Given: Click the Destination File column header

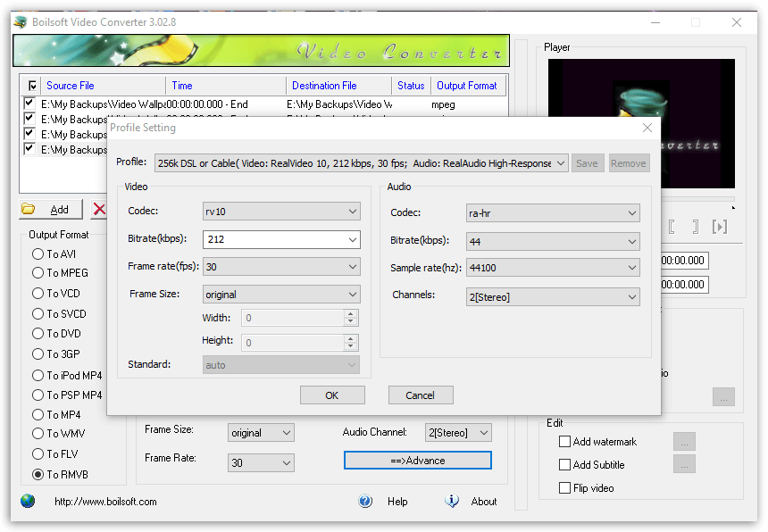Looking at the screenshot, I should (x=326, y=85).
